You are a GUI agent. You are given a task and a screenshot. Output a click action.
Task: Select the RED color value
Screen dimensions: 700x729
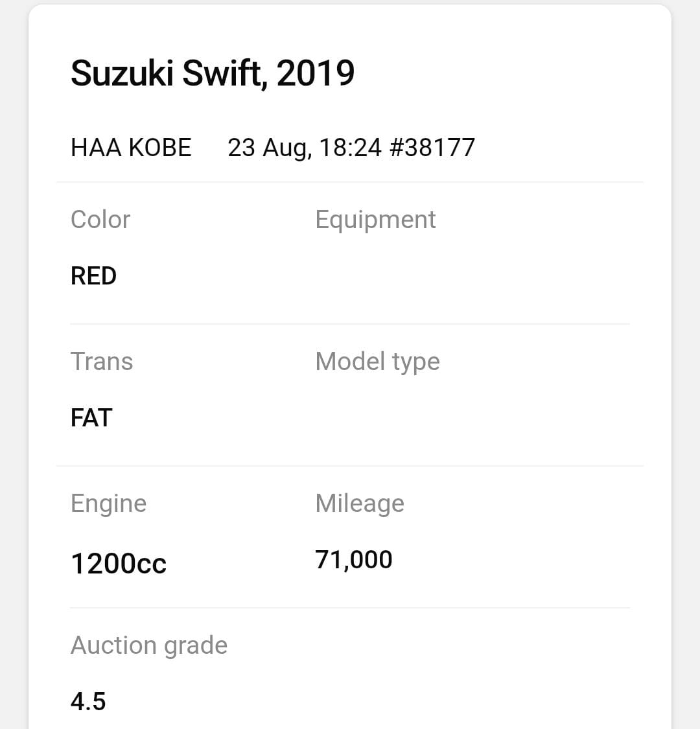(93, 276)
